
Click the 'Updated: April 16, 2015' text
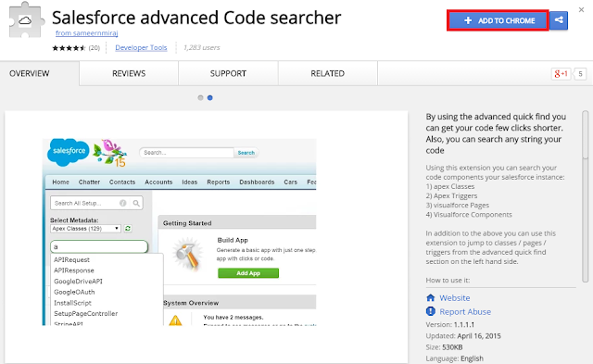point(463,335)
